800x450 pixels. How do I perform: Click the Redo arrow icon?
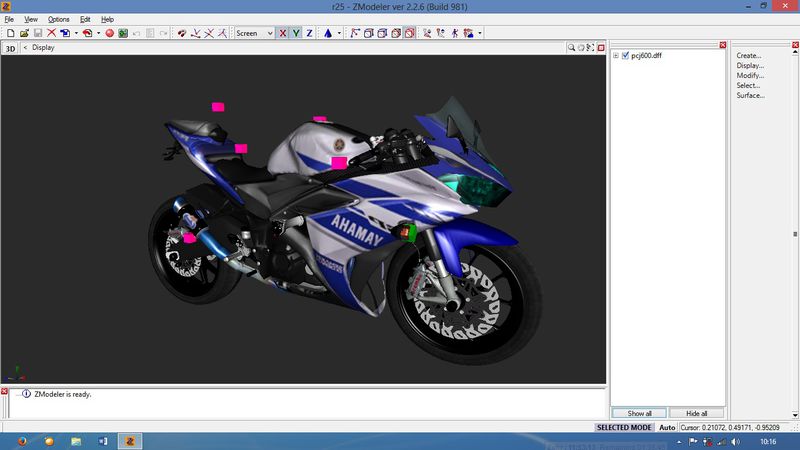[x=163, y=33]
